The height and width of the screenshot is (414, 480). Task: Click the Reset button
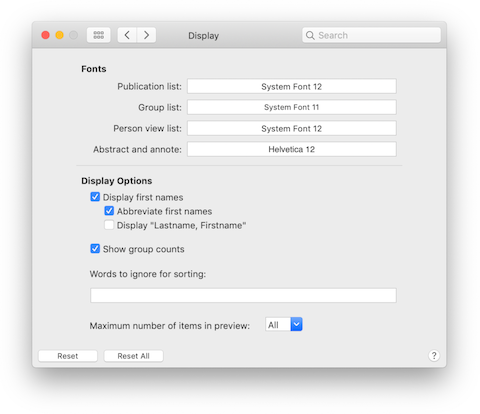[x=68, y=356]
